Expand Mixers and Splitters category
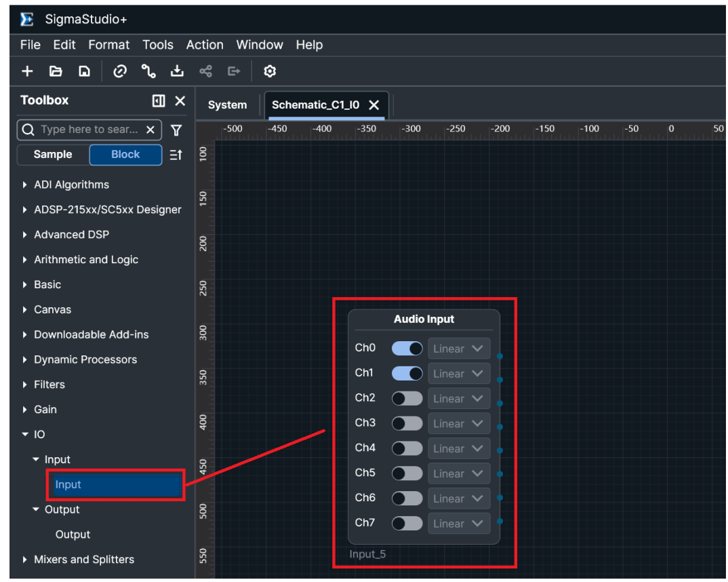The width and height of the screenshot is (728, 582). [x=24, y=560]
